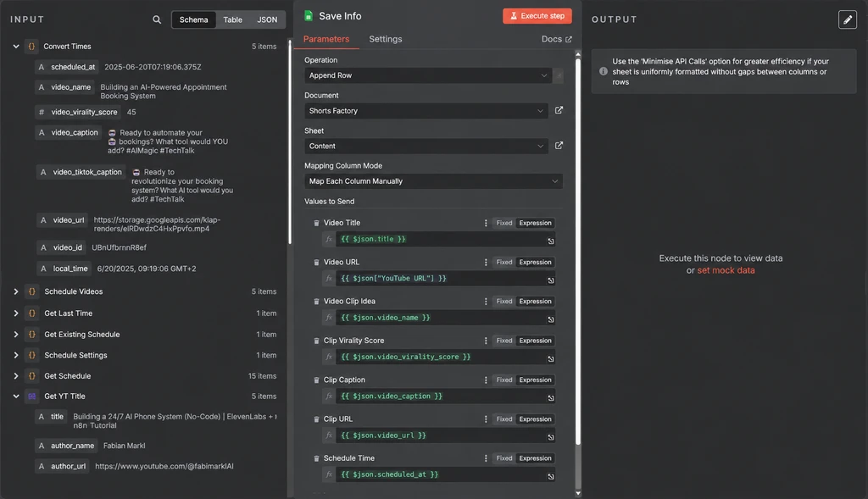Remove the Clip Caption field
The height and width of the screenshot is (499, 868).
click(x=316, y=380)
